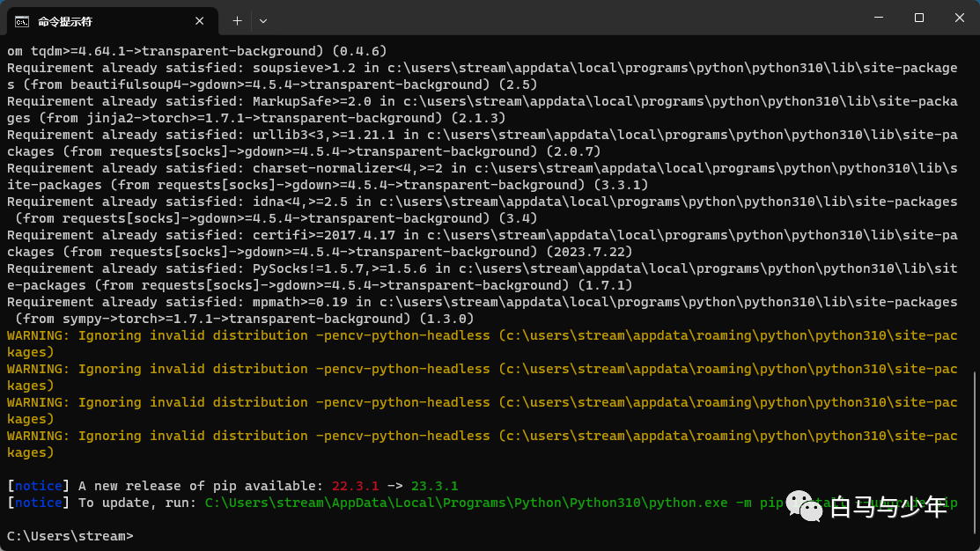Viewport: 980px width, 551px height.
Task: Maximize the terminal window
Action: click(918, 18)
